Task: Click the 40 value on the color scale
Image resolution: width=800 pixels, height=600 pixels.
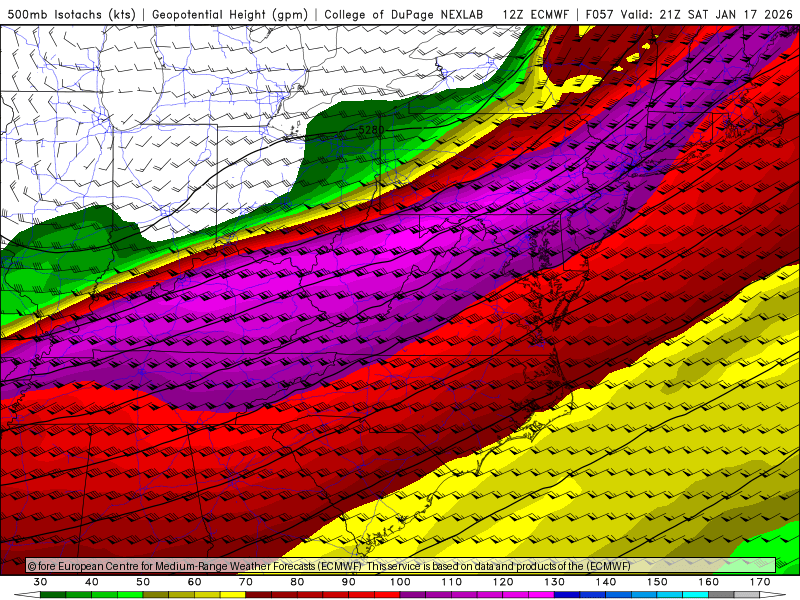Action: point(92,582)
